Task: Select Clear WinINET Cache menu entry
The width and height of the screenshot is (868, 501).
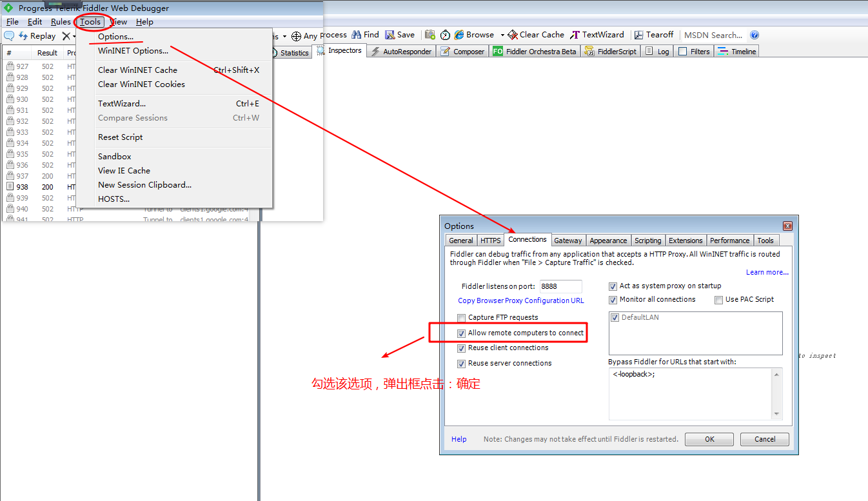Action: tap(174, 70)
